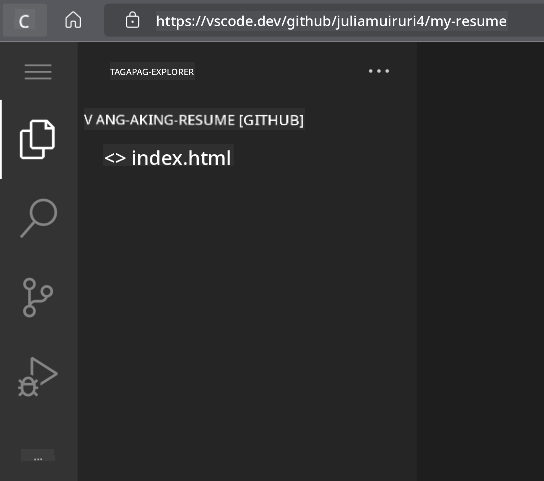Click the browser reload button
Screen dimensions: 544x481
(x=24, y=22)
